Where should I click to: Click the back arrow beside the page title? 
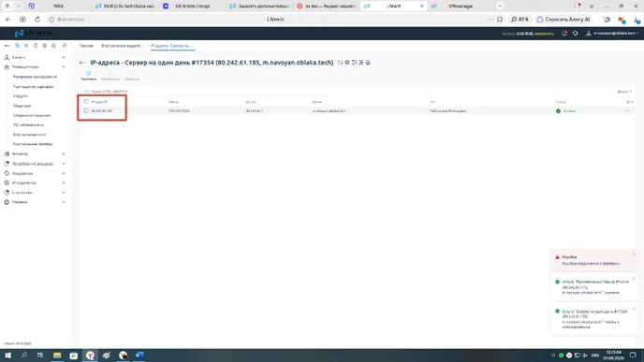click(x=82, y=63)
